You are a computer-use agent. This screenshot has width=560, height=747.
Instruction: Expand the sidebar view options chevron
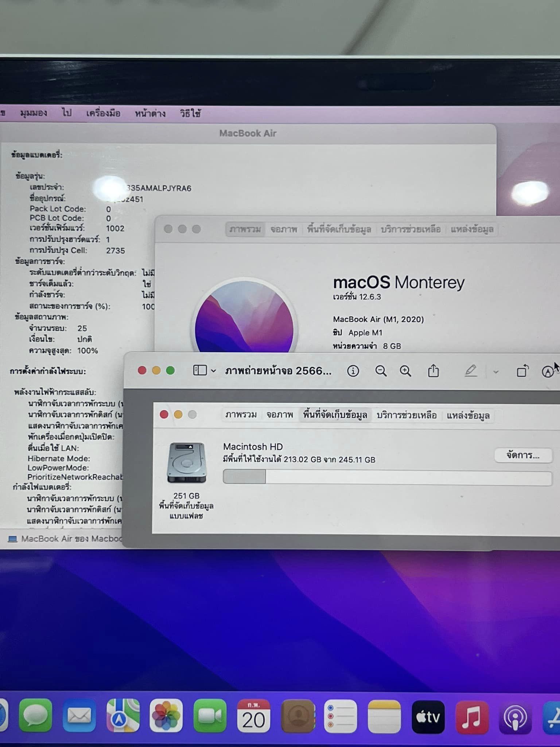pos(214,371)
